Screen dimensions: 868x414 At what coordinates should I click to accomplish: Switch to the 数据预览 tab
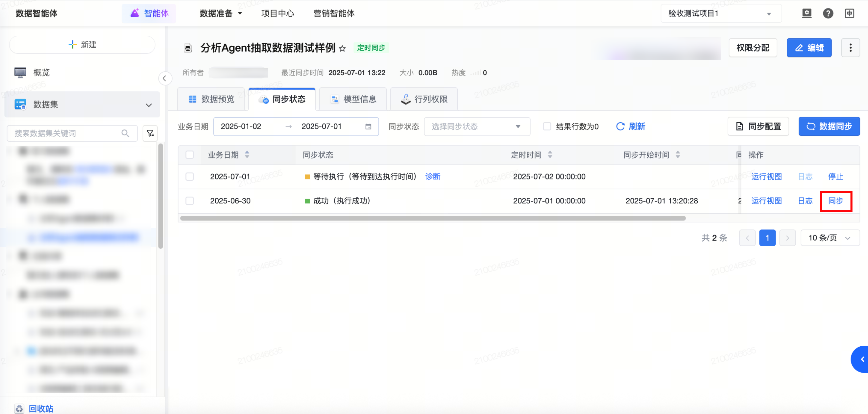point(212,99)
